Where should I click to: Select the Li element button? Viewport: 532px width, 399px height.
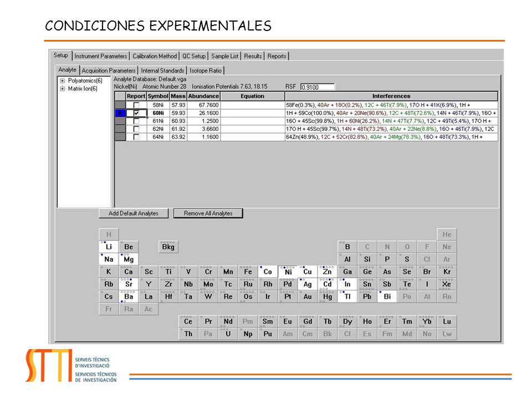tap(109, 247)
